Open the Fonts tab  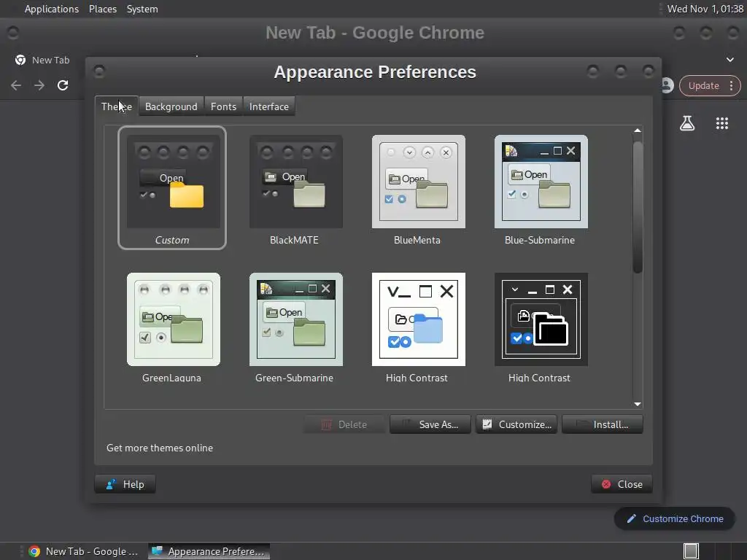[x=223, y=106]
